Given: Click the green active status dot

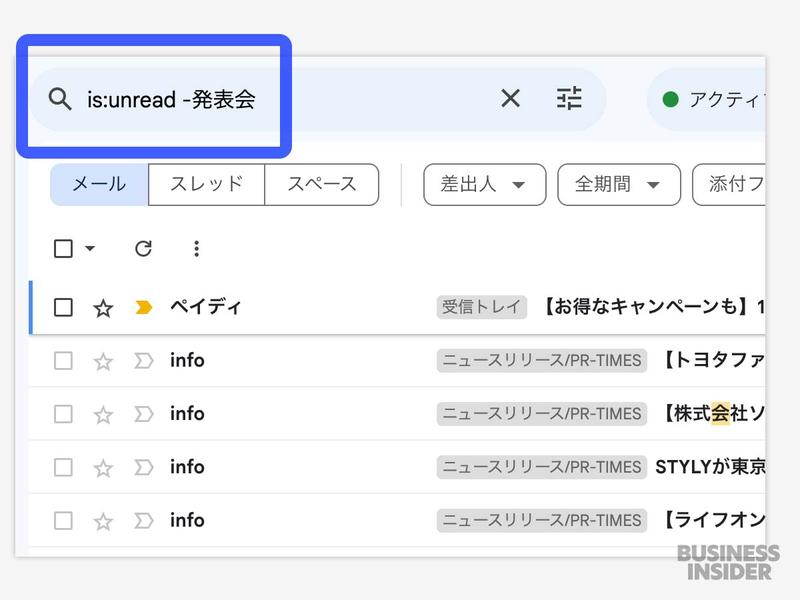Looking at the screenshot, I should pos(670,99).
